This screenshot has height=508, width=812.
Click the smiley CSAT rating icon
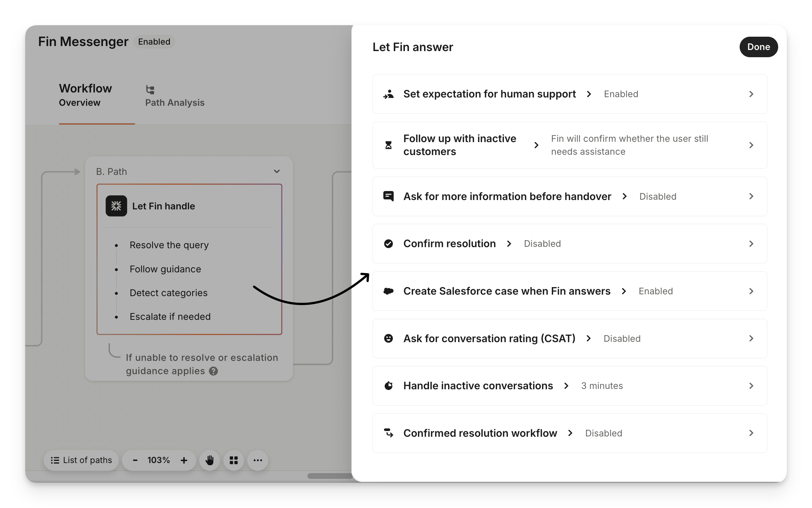(x=388, y=338)
